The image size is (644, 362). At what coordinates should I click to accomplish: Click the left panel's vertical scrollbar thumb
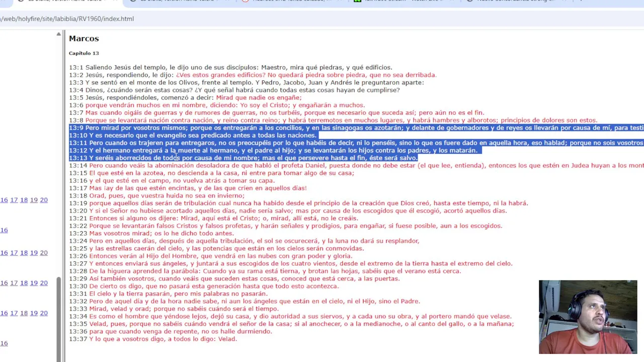click(58, 320)
